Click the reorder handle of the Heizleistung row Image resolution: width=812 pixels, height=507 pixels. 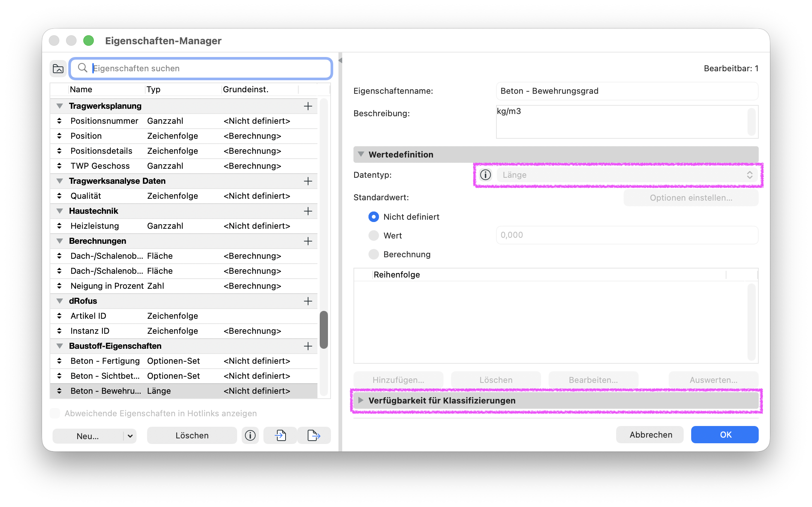coord(59,226)
